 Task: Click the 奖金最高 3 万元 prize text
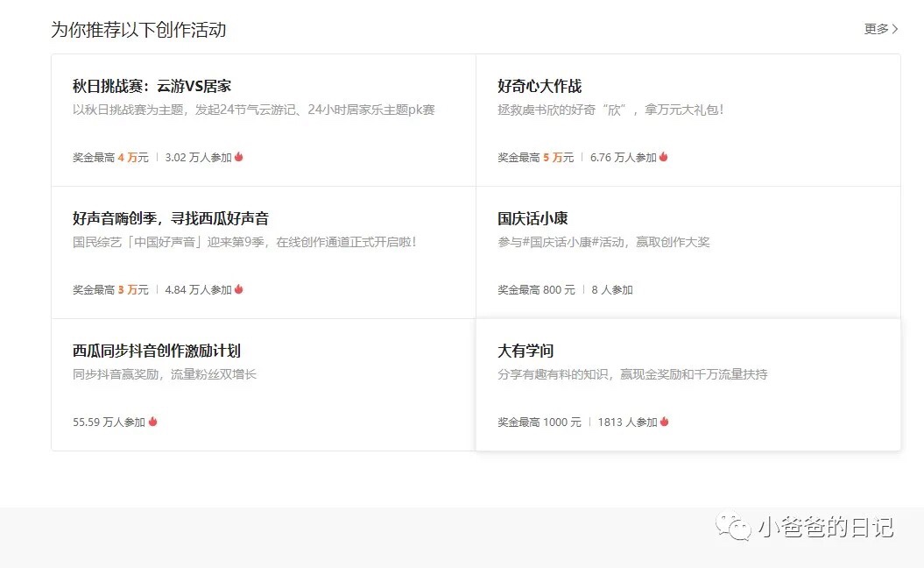click(x=110, y=289)
